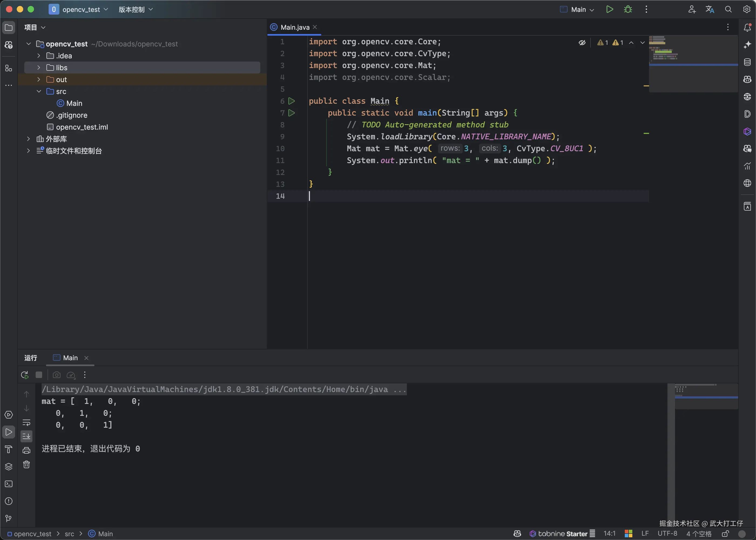Open the Database tool window

pos(747,62)
